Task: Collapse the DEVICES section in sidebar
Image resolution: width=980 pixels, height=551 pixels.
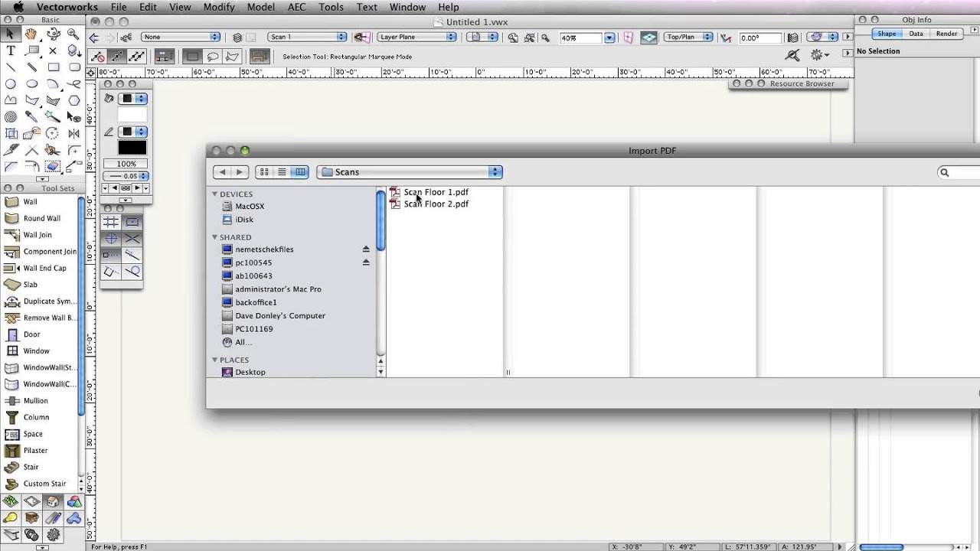Action: point(215,194)
